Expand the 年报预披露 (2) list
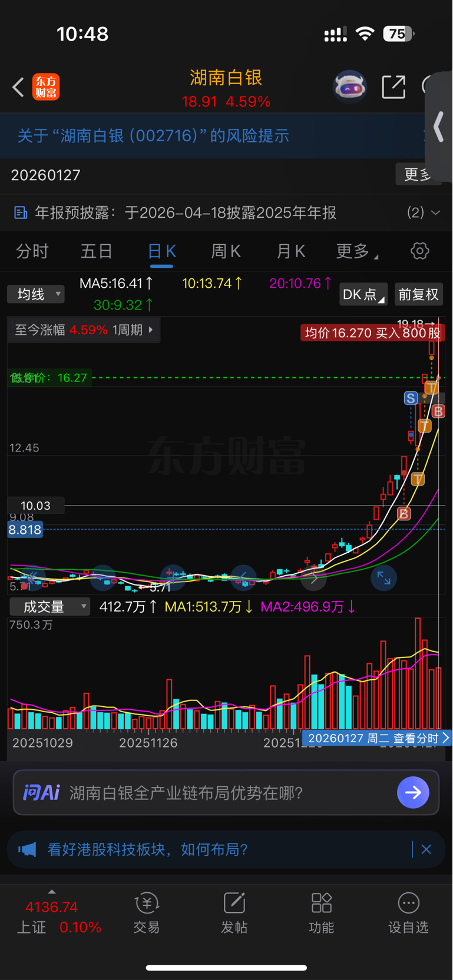Image resolution: width=453 pixels, height=980 pixels. [x=424, y=212]
